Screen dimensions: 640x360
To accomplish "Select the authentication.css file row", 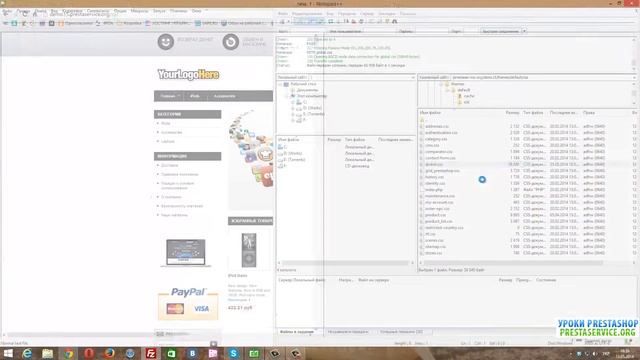I will 527,133.
